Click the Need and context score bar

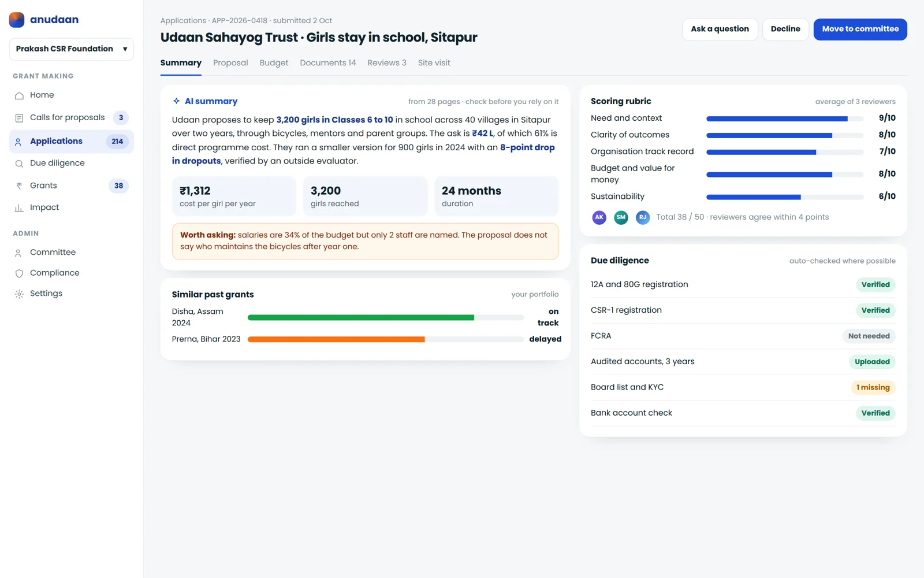click(785, 118)
